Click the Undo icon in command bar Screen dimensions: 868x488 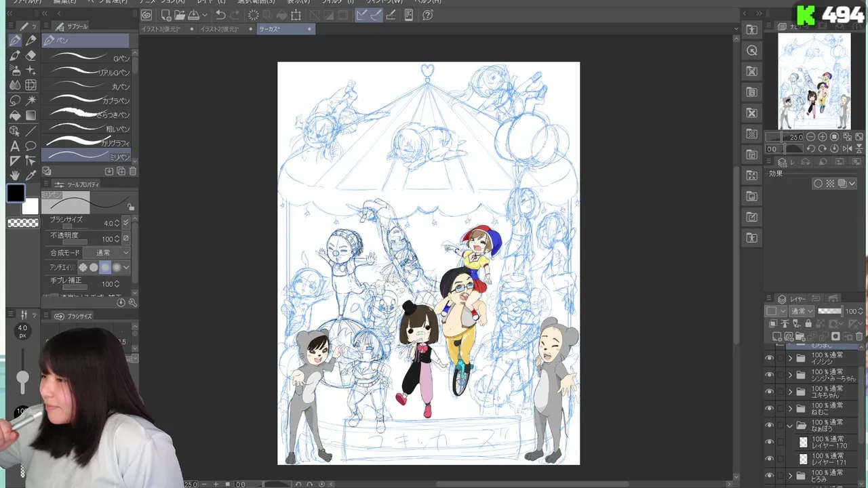coord(220,15)
